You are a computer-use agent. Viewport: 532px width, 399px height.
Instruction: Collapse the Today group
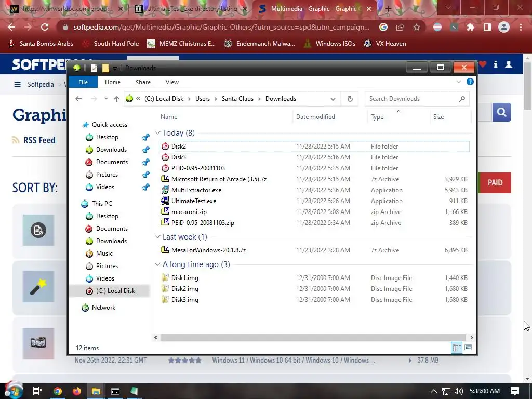point(157,133)
